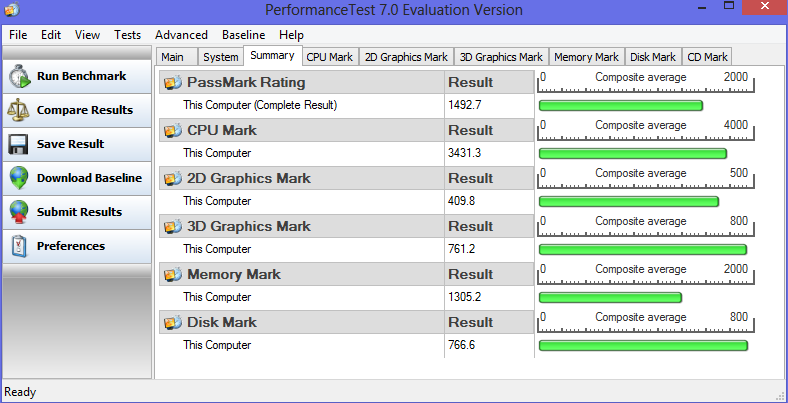Click the 3D Graphics Mark green result bar
Screen dimensions: 788x403
643,250
